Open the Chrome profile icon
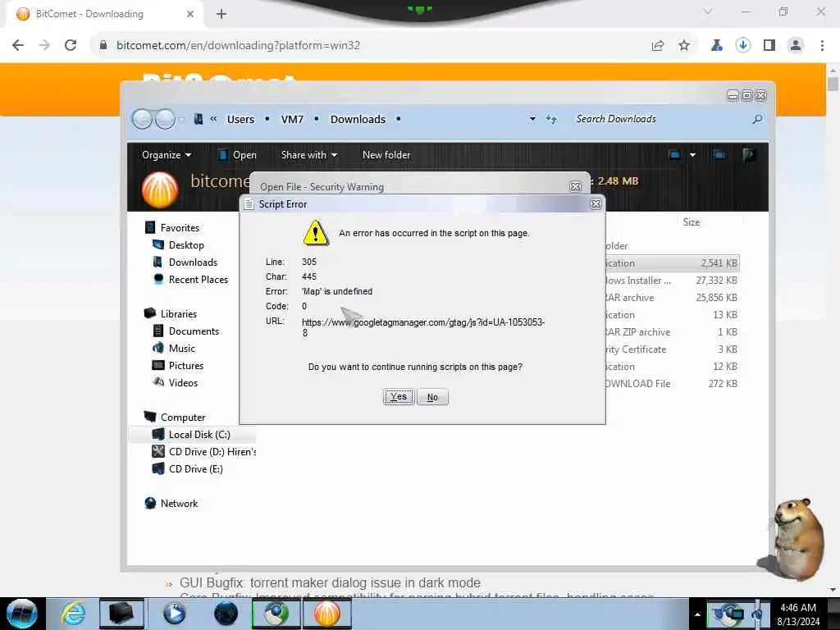Screen dimensions: 840x630 [796, 45]
